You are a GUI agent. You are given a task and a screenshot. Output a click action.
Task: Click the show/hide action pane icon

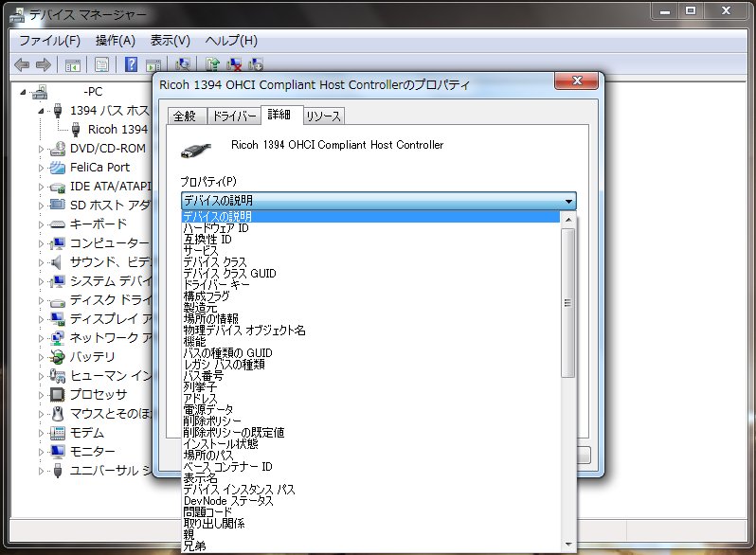click(x=153, y=65)
